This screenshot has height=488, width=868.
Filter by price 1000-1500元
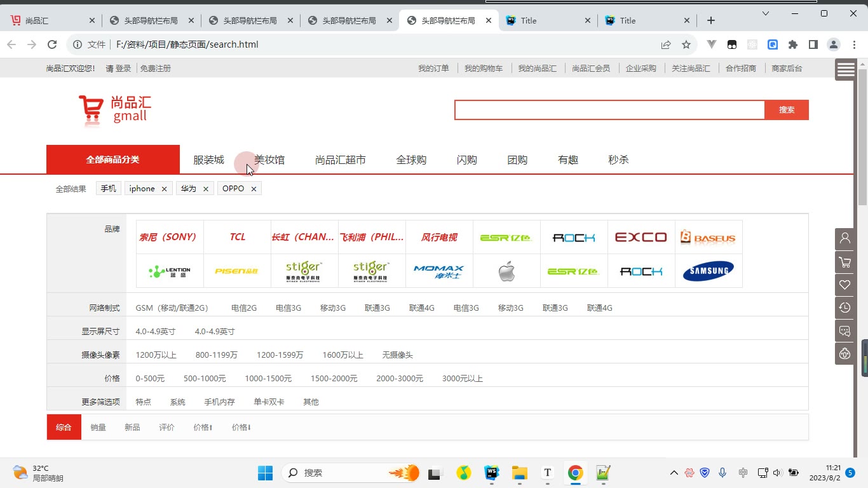click(268, 379)
